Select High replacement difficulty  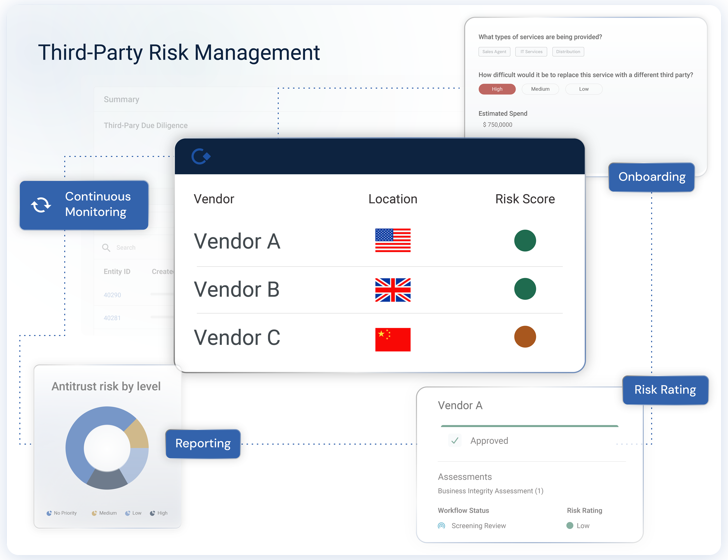pos(497,89)
